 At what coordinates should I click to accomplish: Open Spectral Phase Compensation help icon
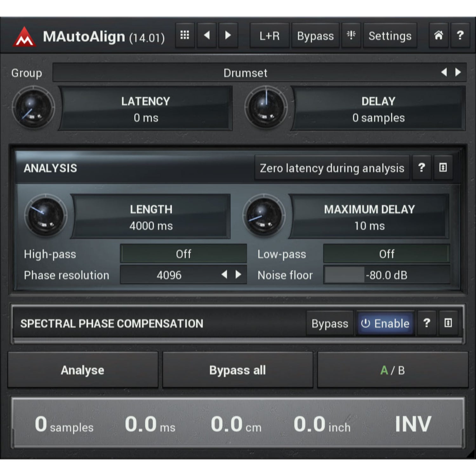[x=427, y=323]
